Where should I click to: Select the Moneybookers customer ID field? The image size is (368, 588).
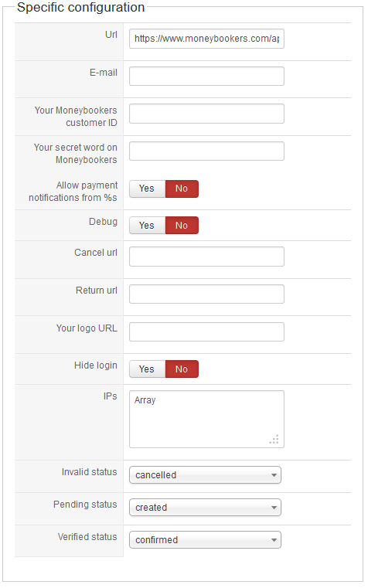(x=206, y=114)
